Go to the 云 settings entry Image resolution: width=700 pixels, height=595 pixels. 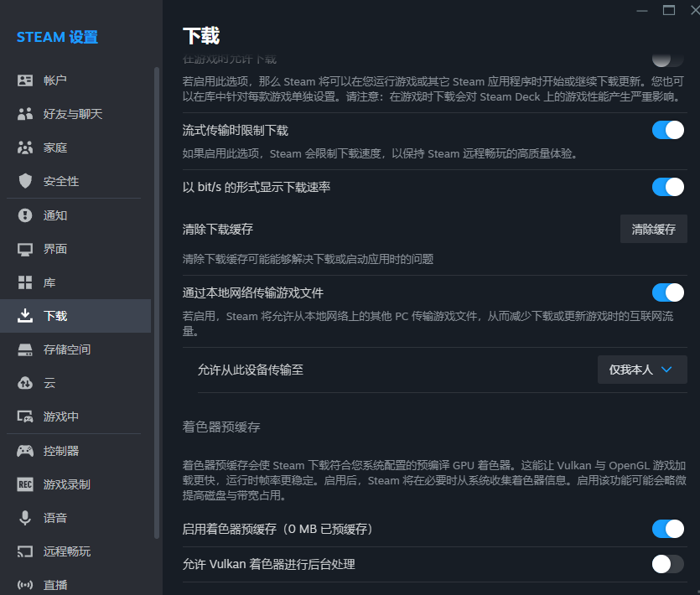pyautogui.click(x=75, y=383)
